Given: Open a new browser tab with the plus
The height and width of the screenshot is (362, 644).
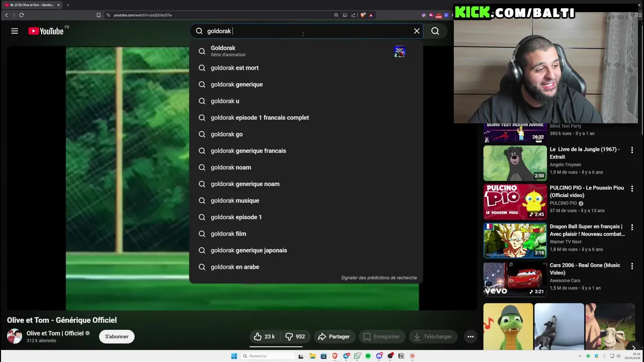Looking at the screenshot, I should 67,5.
